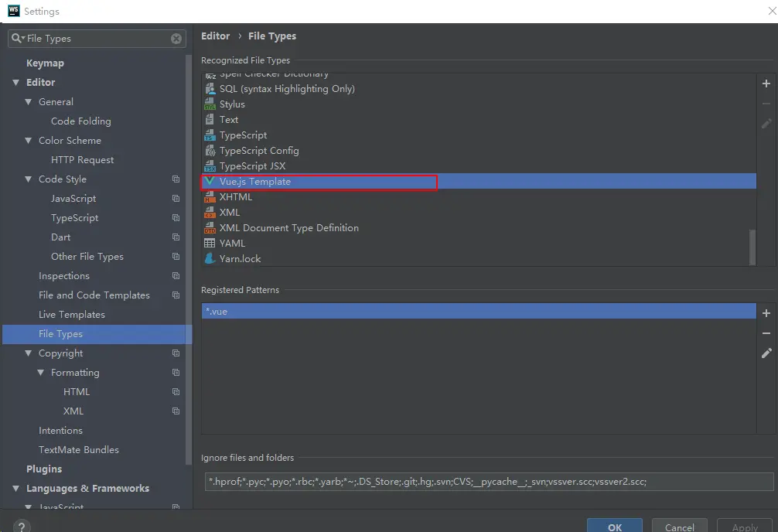778x532 pixels.
Task: Open HTTP Request color scheme
Action: tap(83, 160)
